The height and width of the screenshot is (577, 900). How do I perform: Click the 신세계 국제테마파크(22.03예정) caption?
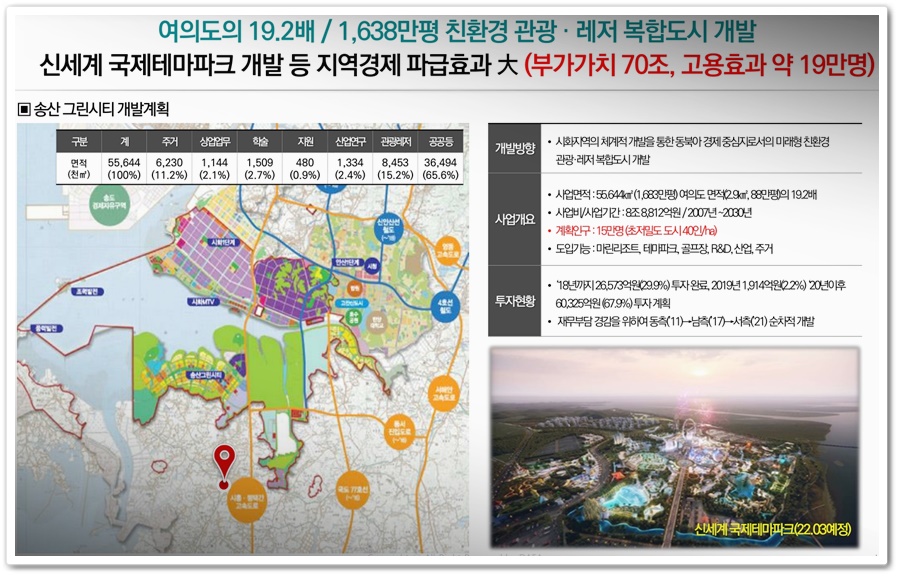[x=773, y=528]
